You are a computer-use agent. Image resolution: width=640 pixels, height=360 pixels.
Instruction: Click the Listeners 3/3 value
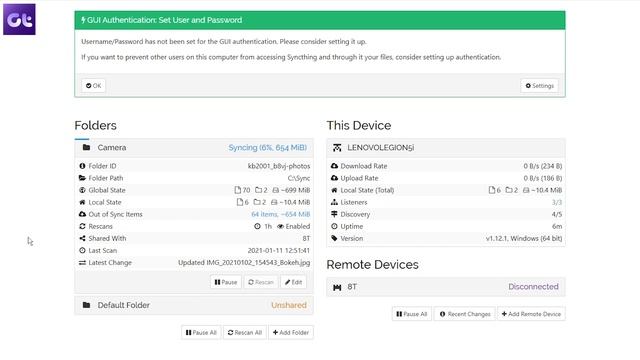coord(557,202)
